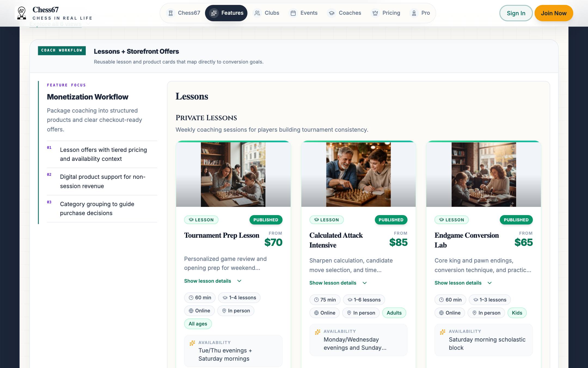The width and height of the screenshot is (588, 368).
Task: Click the Join Now button
Action: (554, 13)
